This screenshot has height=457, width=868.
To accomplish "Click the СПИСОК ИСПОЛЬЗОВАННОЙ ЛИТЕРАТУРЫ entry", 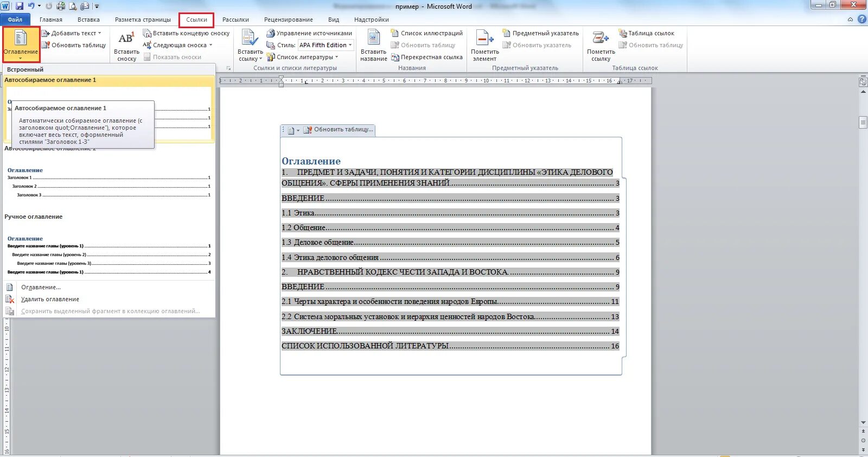I will pyautogui.click(x=450, y=346).
